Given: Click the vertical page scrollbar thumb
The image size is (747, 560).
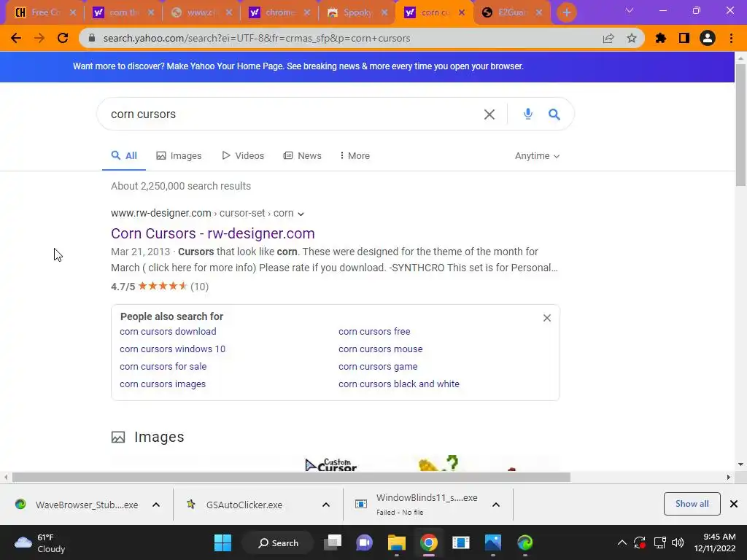Looking at the screenshot, I should [740, 125].
